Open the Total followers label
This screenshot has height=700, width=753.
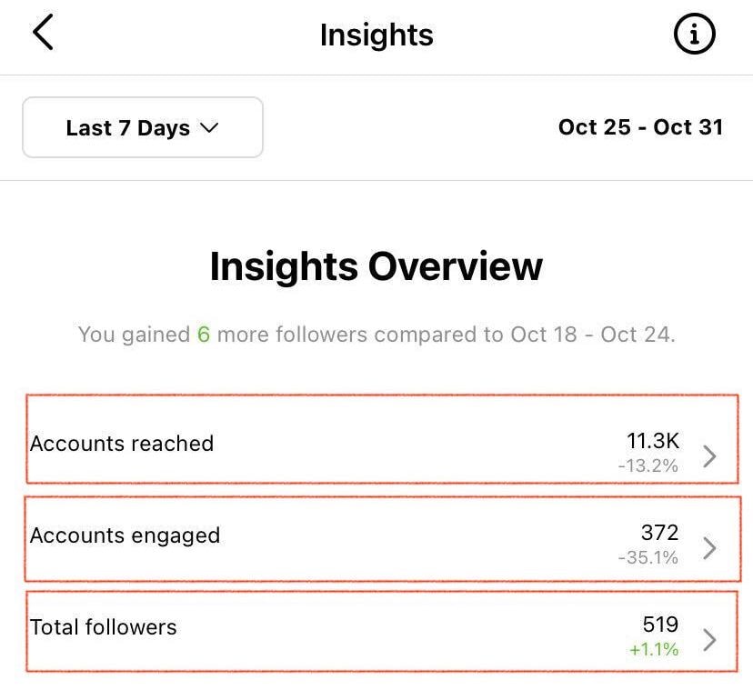click(x=103, y=627)
